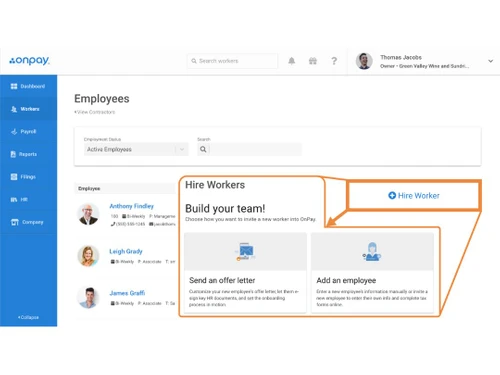Click Thomas Jacobs profile photo

364,61
